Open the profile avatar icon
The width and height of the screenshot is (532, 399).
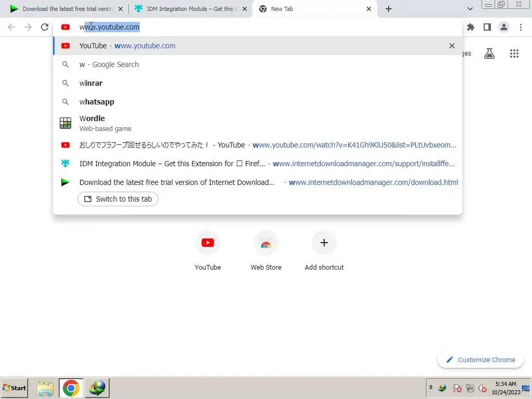point(504,27)
